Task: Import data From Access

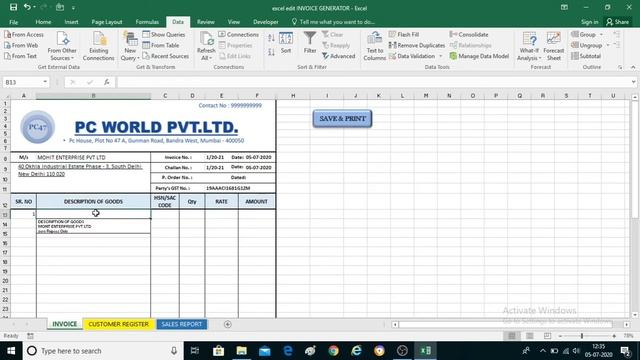Action: tap(24, 35)
